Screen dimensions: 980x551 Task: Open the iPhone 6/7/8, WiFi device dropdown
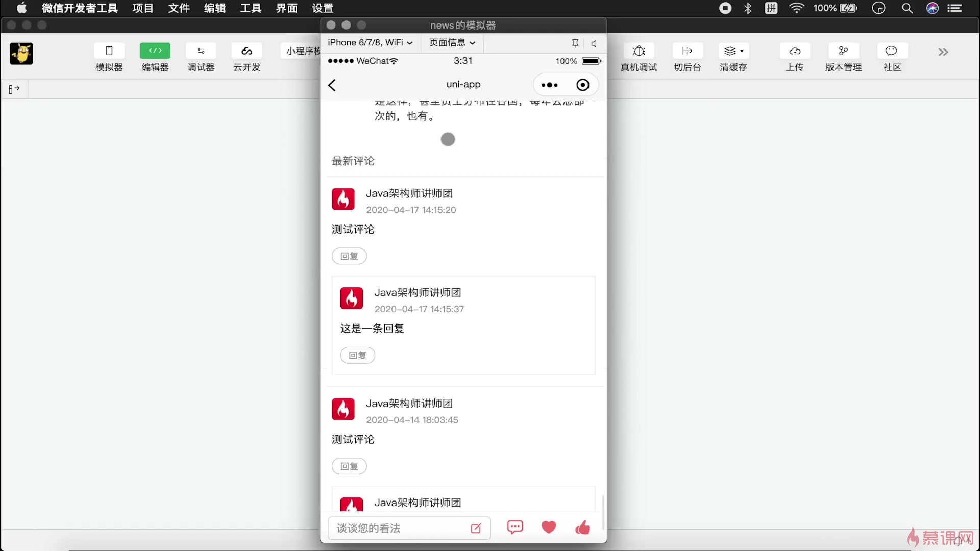point(370,43)
